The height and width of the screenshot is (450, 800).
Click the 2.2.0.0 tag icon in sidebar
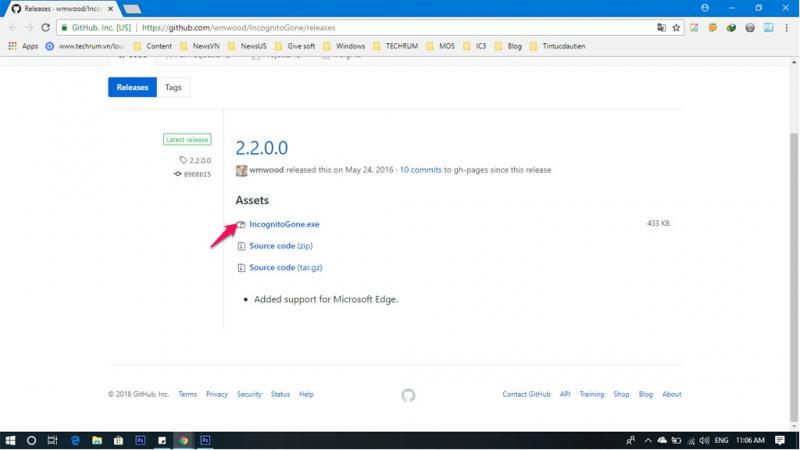183,160
